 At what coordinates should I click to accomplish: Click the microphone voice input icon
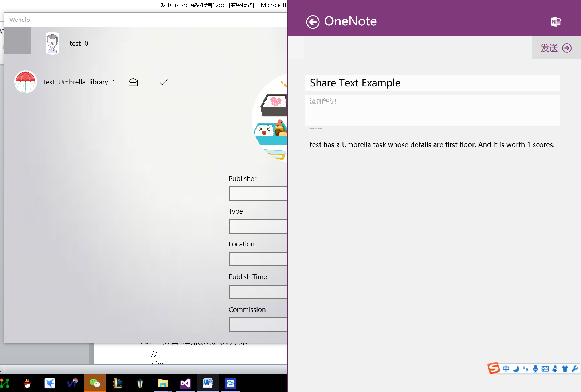coord(535,369)
